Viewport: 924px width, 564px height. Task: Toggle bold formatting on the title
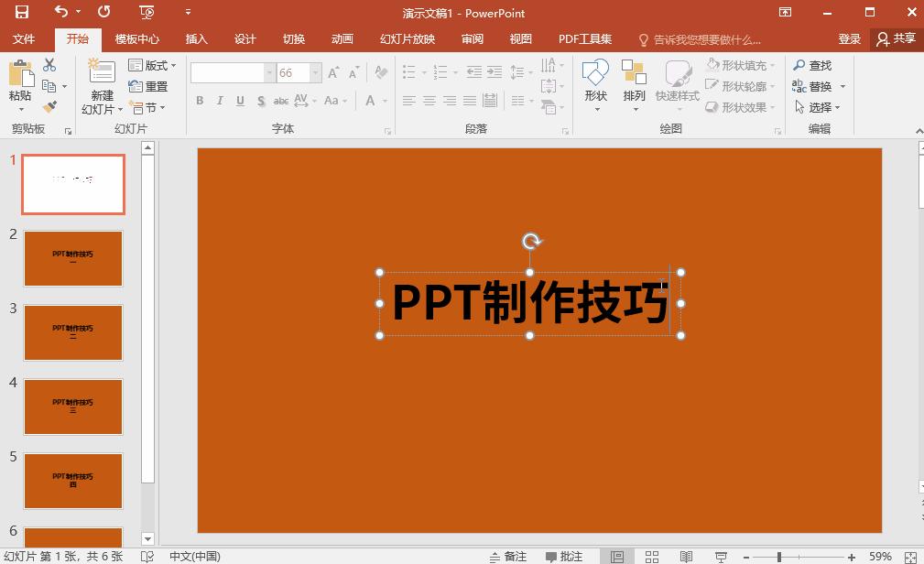coord(199,101)
